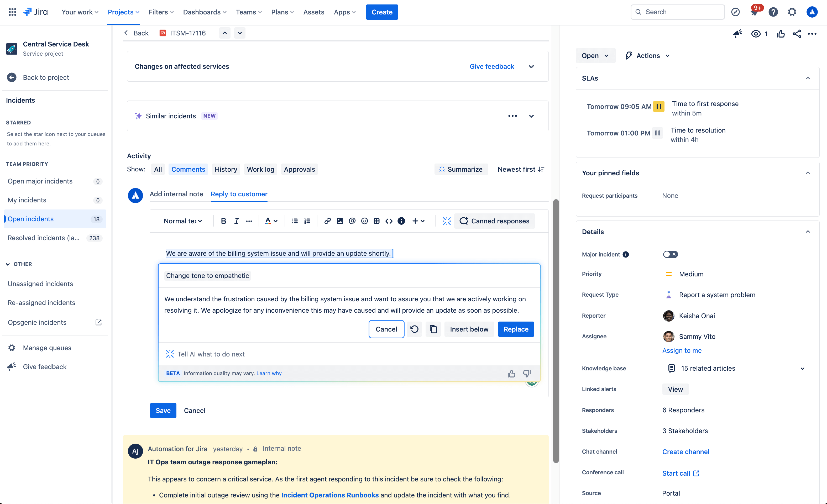Toggle the SLA pause button for resolution
827x504 pixels.
click(x=657, y=133)
